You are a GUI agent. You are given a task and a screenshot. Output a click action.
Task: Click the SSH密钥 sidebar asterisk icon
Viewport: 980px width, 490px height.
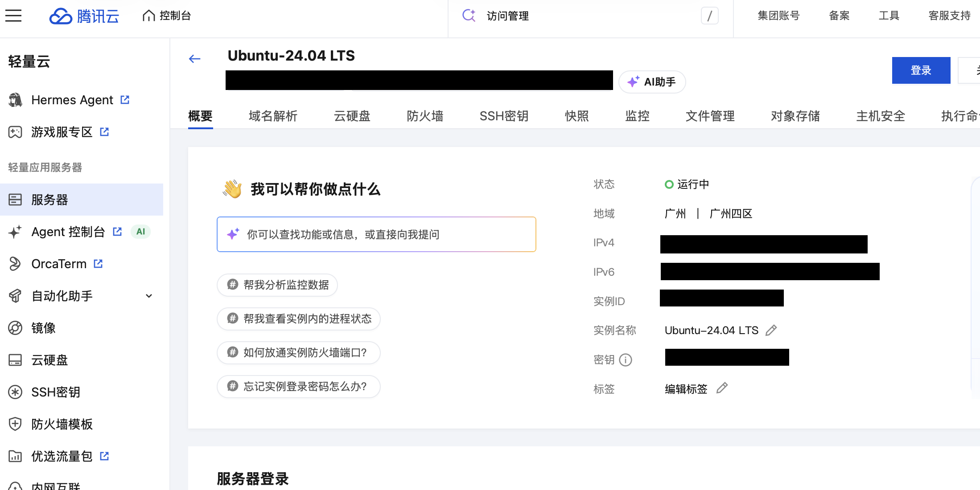pyautogui.click(x=15, y=392)
